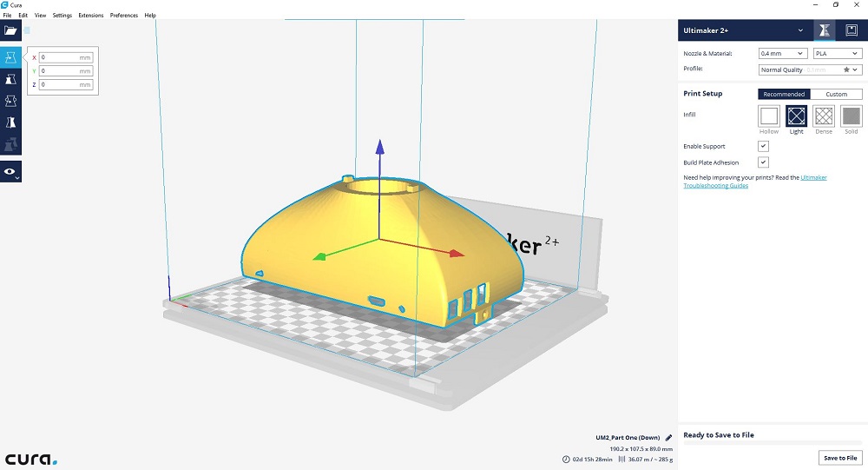This screenshot has height=470, width=868.
Task: Choose Light infill option
Action: pos(796,116)
